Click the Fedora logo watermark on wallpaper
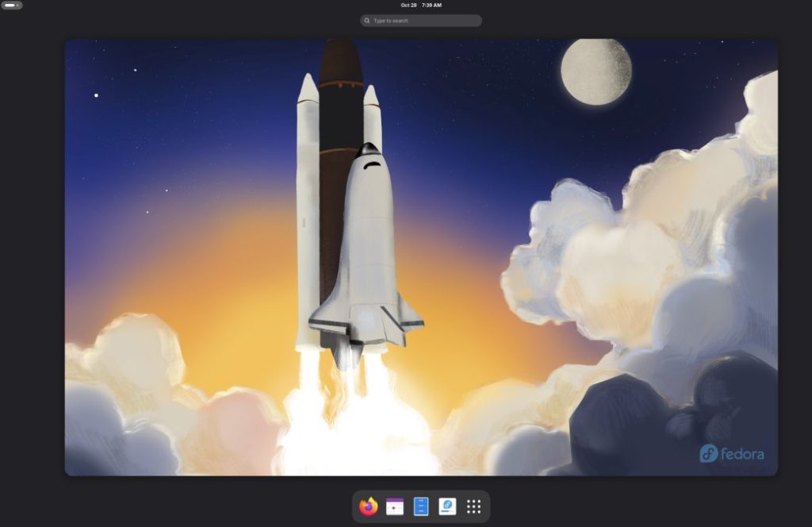812x527 pixels. coord(731,453)
